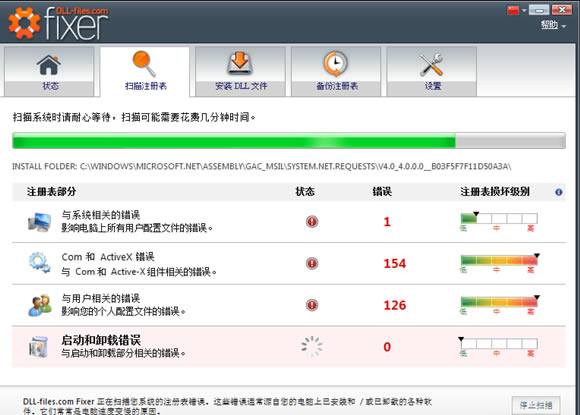Open the 备份注册表 clock icon
Viewport: 580px width, 415px height.
pyautogui.click(x=335, y=64)
